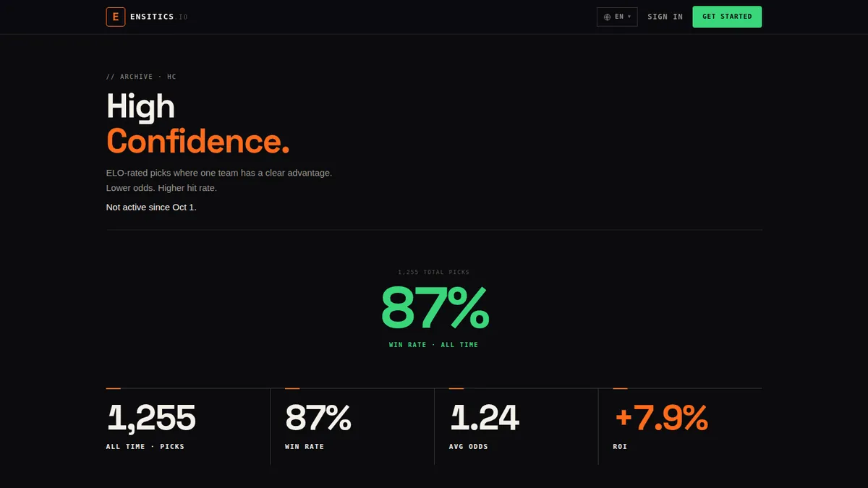Viewport: 868px width, 488px height.
Task: Click the orange +7.9% value
Action: 660,418
